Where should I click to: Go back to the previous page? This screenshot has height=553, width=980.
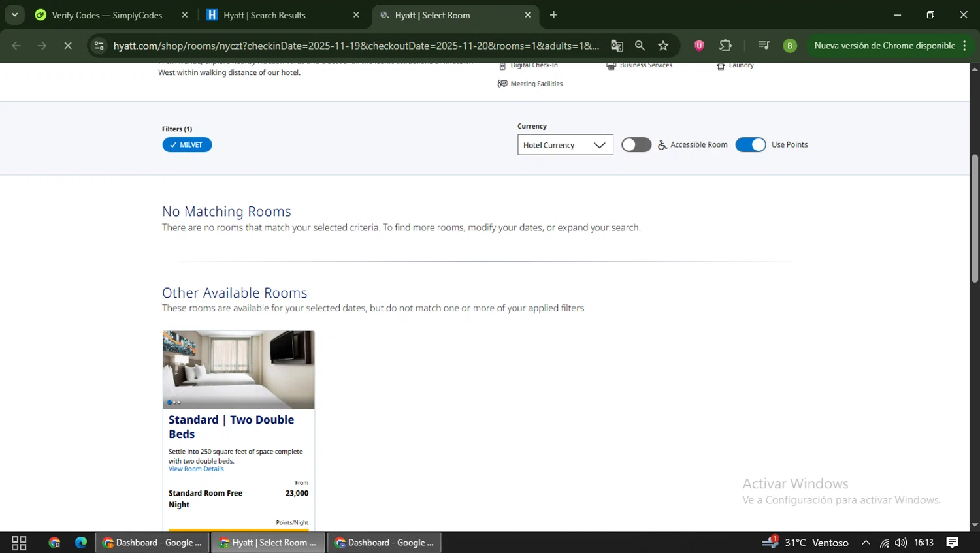click(16, 46)
